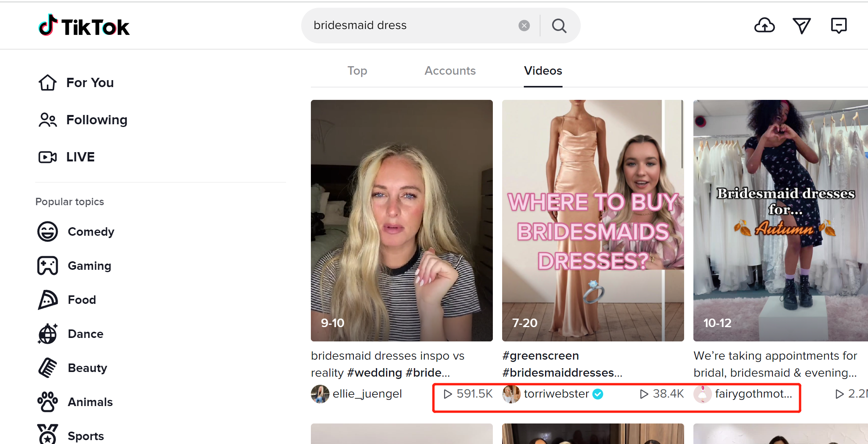Screen dimensions: 868x444
Task: Open the upload video cloud icon
Action: (x=764, y=26)
